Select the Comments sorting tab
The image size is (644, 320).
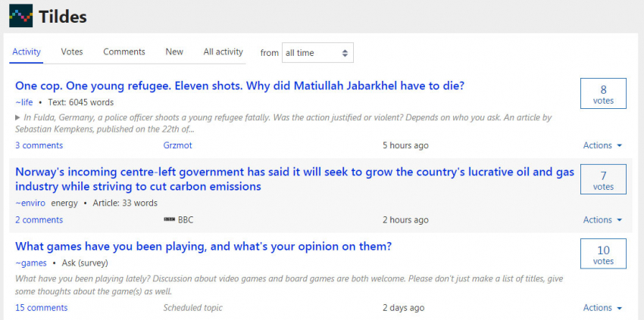(124, 52)
